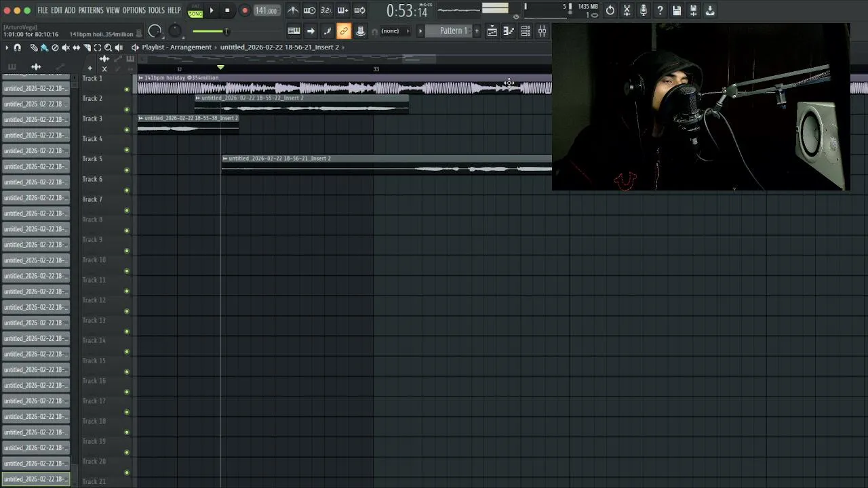Mute Track 1 via green switch
This screenshot has width=868, height=488.
coord(126,89)
